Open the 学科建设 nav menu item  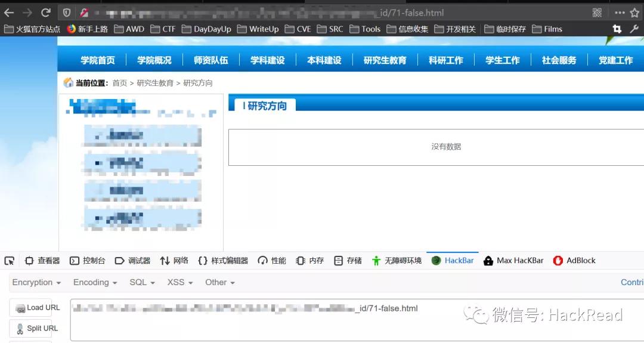[x=268, y=60]
